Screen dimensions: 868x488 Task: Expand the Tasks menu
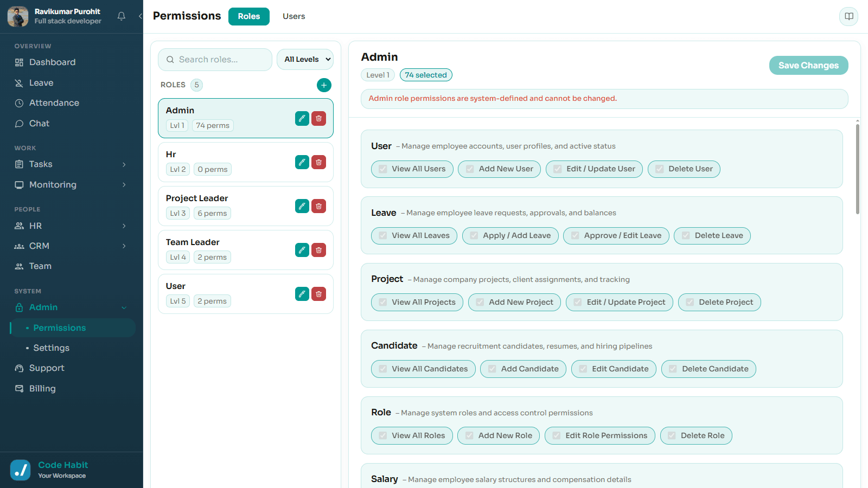click(x=72, y=164)
